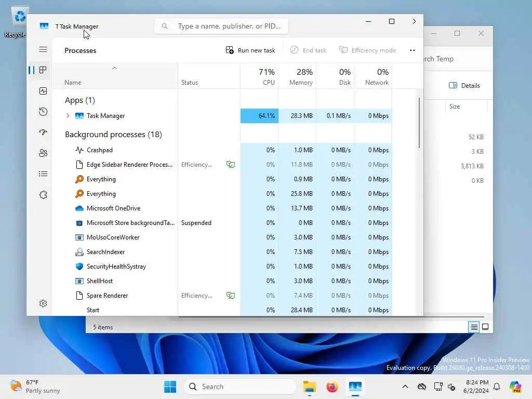Switch to large thumbnails view in File Explorer
Image resolution: width=532 pixels, height=399 pixels.
click(x=485, y=327)
